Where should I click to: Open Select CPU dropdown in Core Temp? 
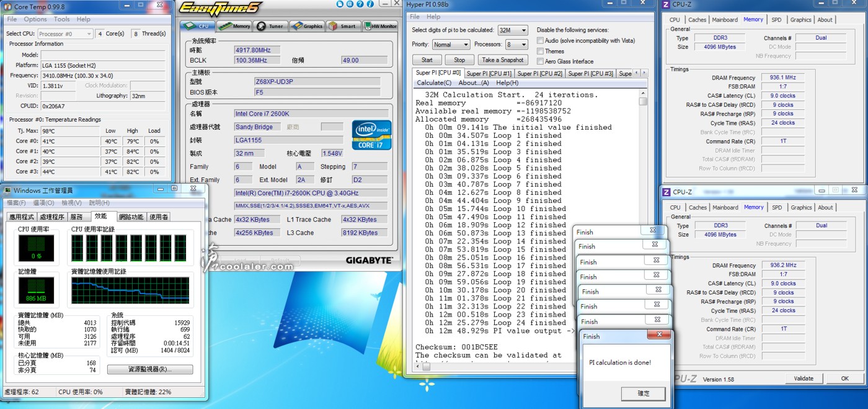pos(64,34)
